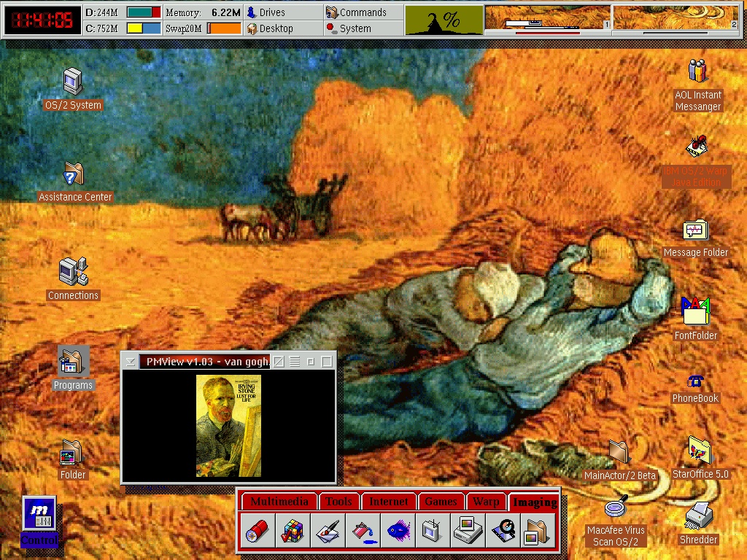Switch to the Tools tab
The height and width of the screenshot is (560, 747).
point(338,502)
